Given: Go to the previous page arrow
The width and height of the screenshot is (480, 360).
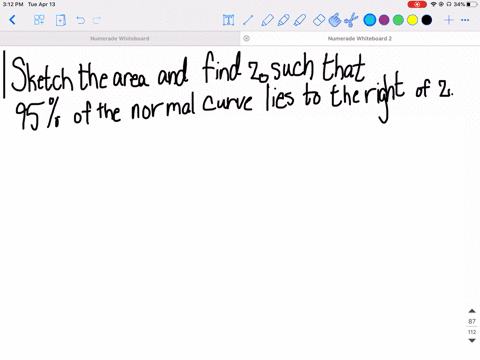Looking at the screenshot, I should 472,311.
